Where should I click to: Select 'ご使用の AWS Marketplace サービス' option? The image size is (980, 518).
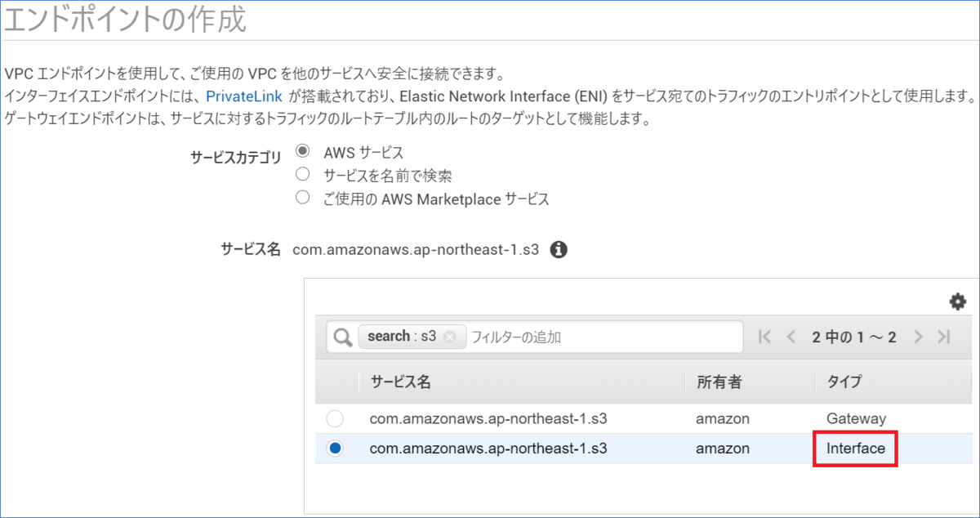coord(303,197)
